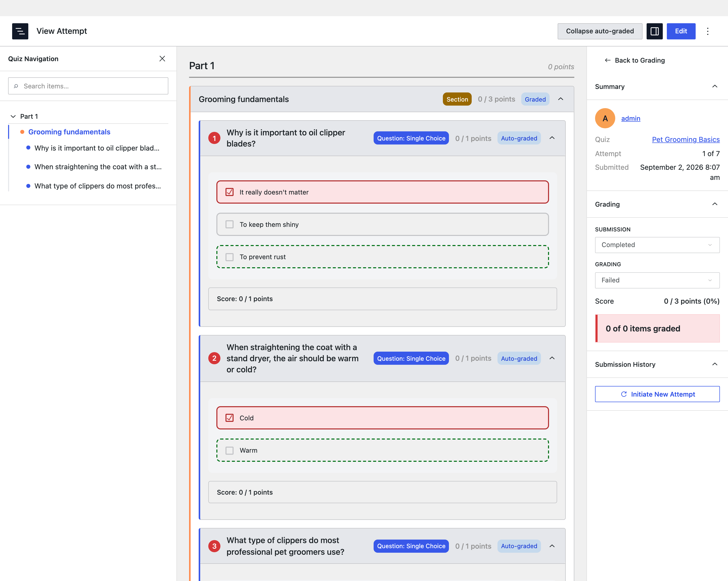
Task: Open the hamburger menu icon
Action: pyautogui.click(x=20, y=31)
